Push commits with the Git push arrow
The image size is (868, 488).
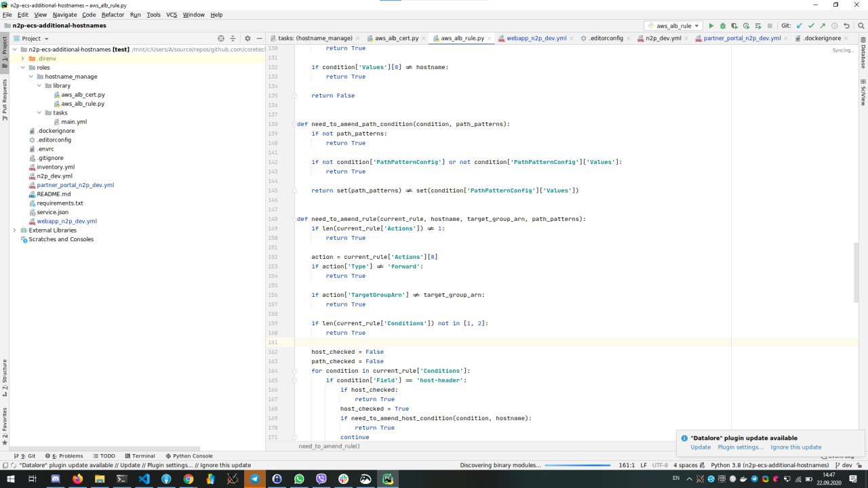(x=823, y=26)
